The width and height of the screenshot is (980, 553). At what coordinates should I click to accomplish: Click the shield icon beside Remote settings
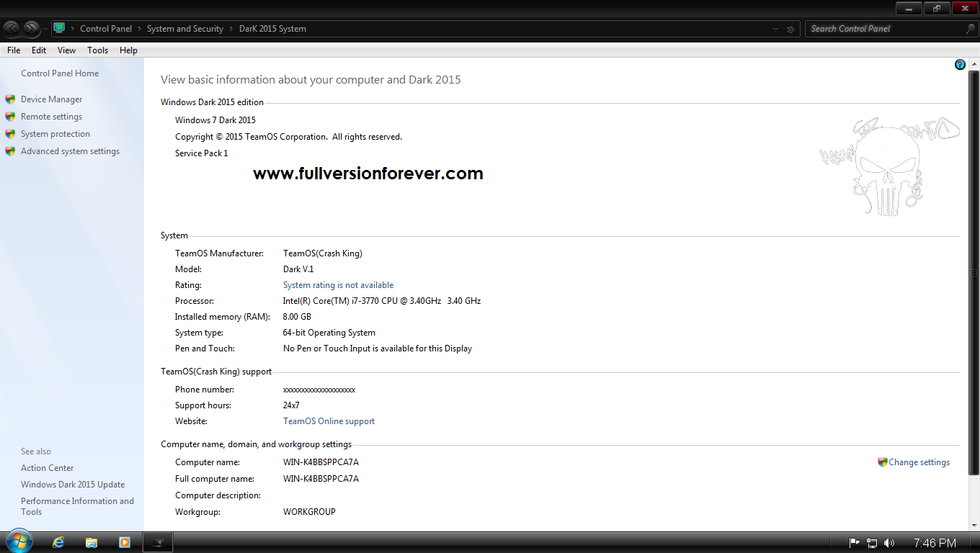pos(10,117)
